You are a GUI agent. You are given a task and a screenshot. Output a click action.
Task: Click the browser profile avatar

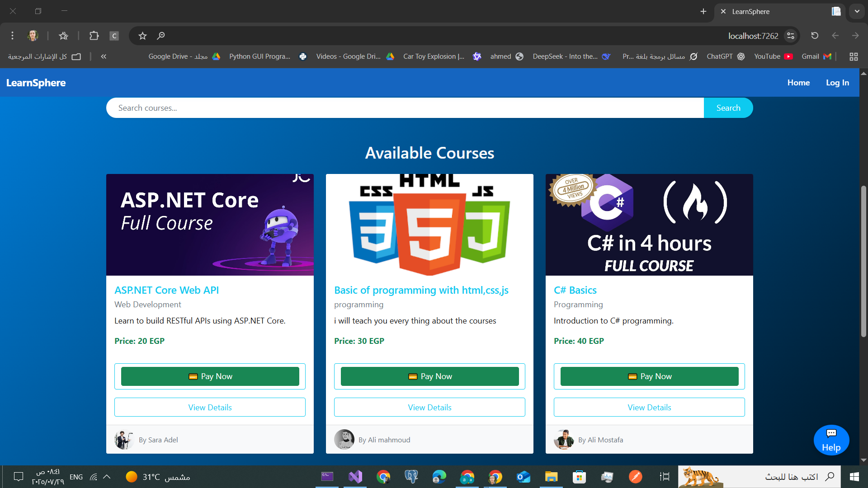pos(33,36)
